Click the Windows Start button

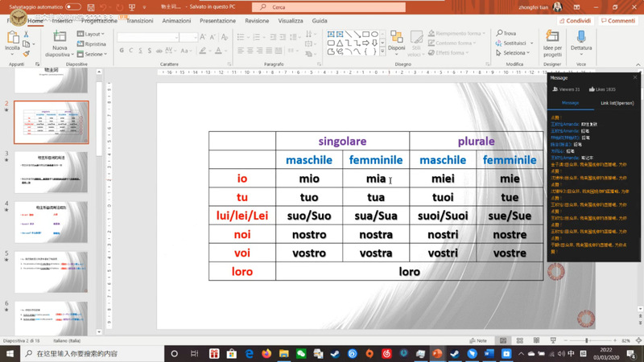pos(10,353)
